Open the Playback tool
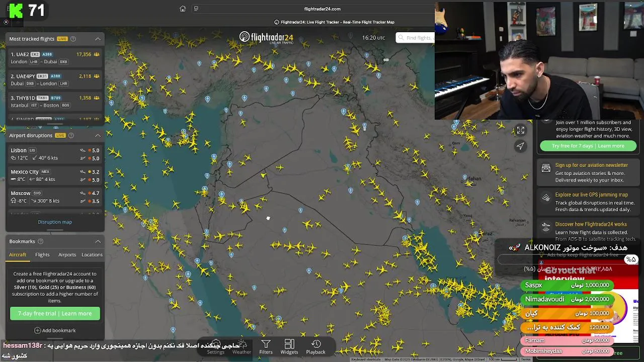 (x=316, y=346)
